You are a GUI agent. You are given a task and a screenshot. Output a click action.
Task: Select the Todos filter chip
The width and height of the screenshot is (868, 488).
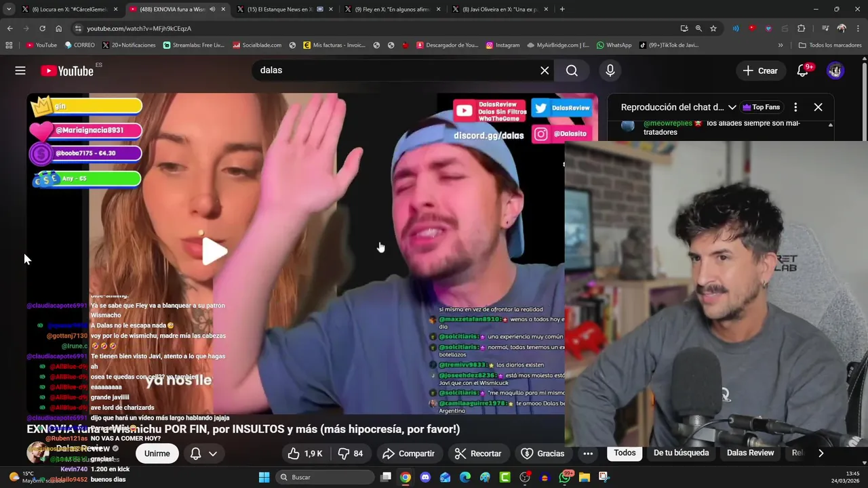point(625,453)
